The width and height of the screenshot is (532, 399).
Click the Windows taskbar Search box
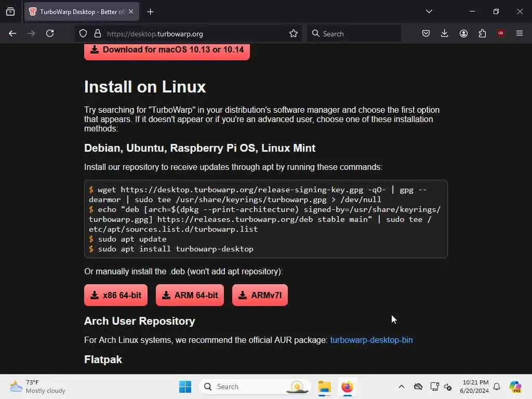point(255,387)
